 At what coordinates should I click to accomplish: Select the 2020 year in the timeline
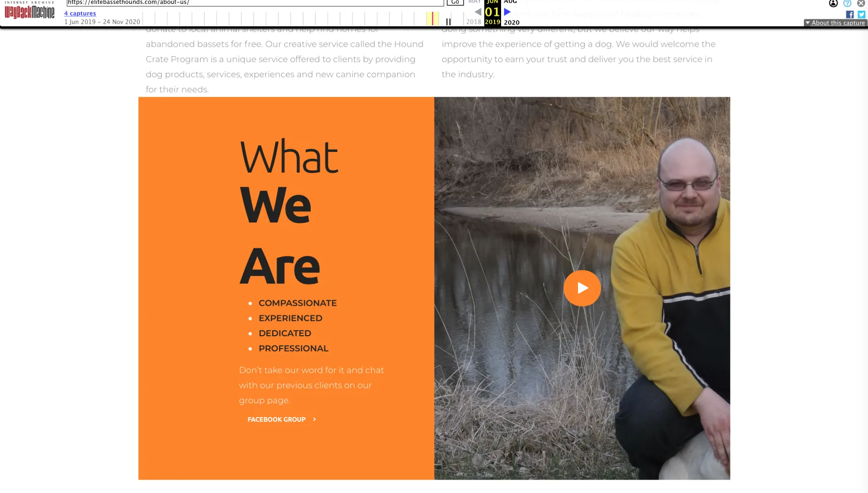(511, 22)
